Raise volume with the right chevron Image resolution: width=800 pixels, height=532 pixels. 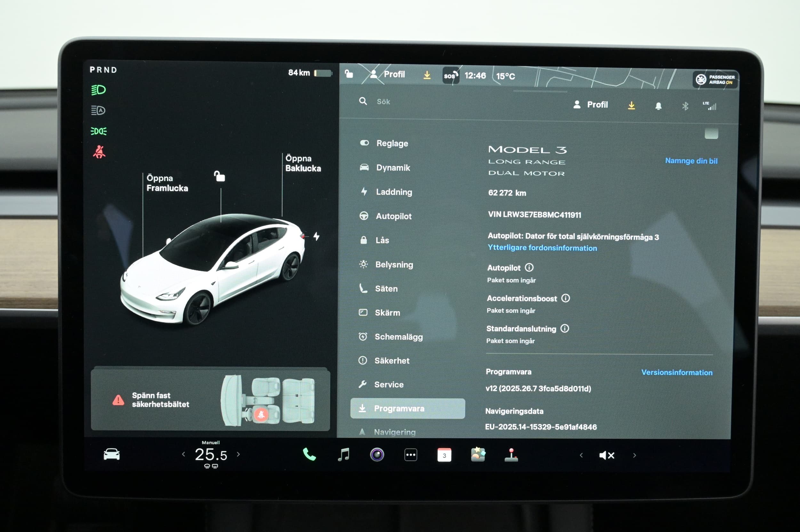point(634,455)
